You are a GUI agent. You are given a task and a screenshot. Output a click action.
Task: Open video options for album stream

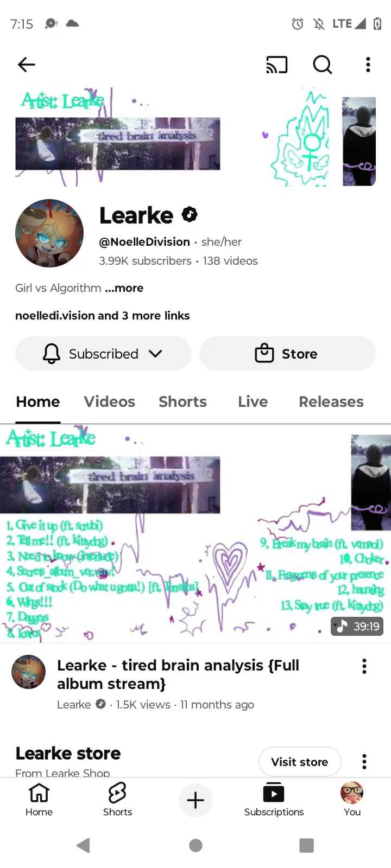coord(364,666)
